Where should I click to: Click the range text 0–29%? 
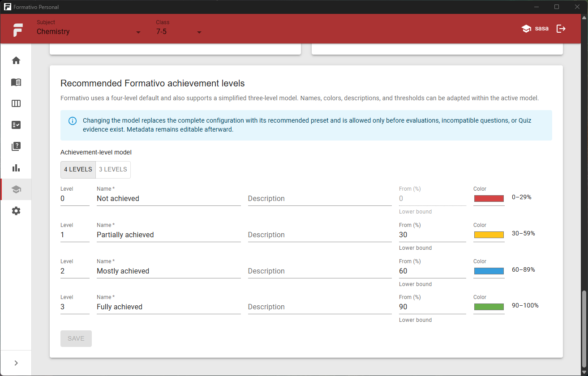tap(522, 197)
